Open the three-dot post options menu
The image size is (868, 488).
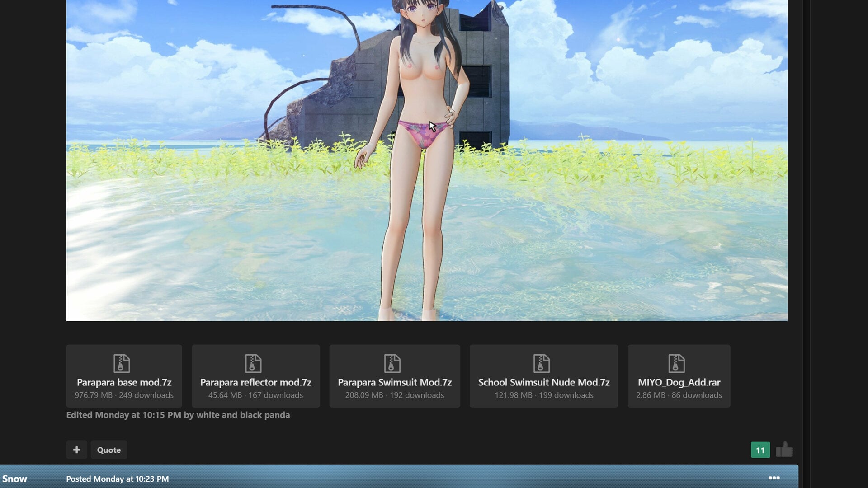tap(774, 478)
